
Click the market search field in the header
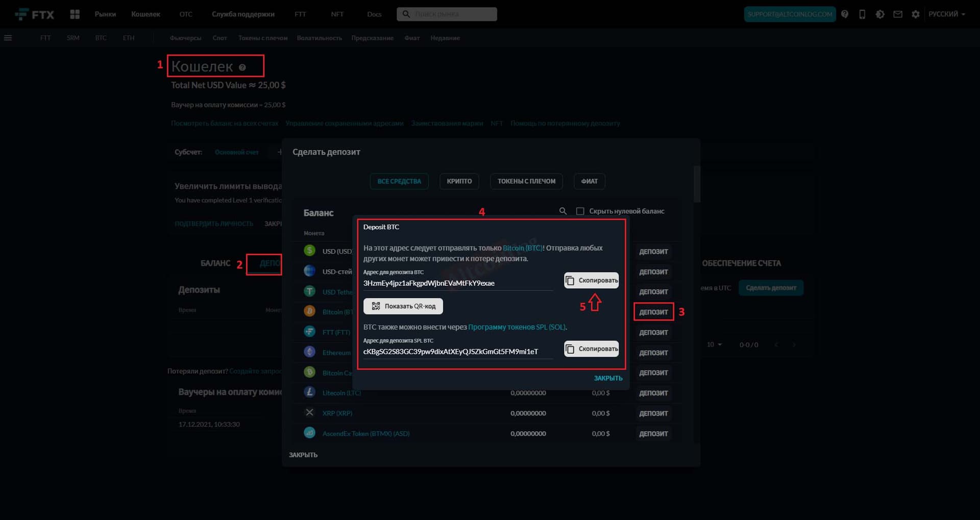pos(447,14)
